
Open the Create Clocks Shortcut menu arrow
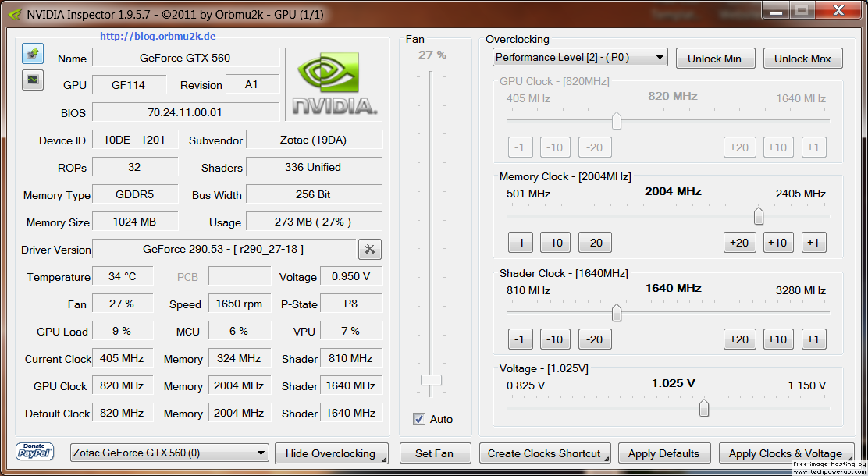coord(607,459)
